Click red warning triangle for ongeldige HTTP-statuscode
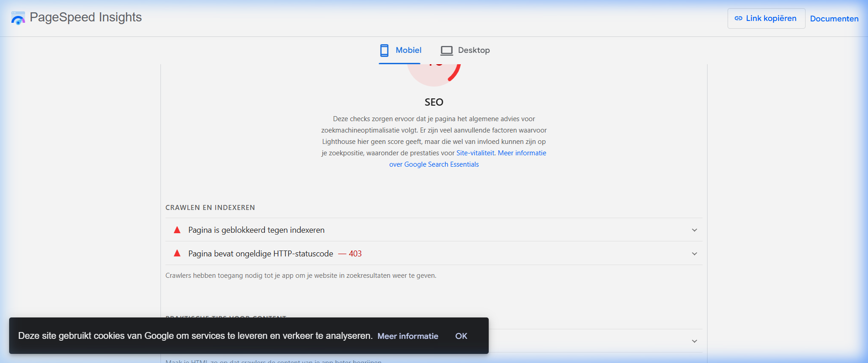868x363 pixels. pos(177,253)
